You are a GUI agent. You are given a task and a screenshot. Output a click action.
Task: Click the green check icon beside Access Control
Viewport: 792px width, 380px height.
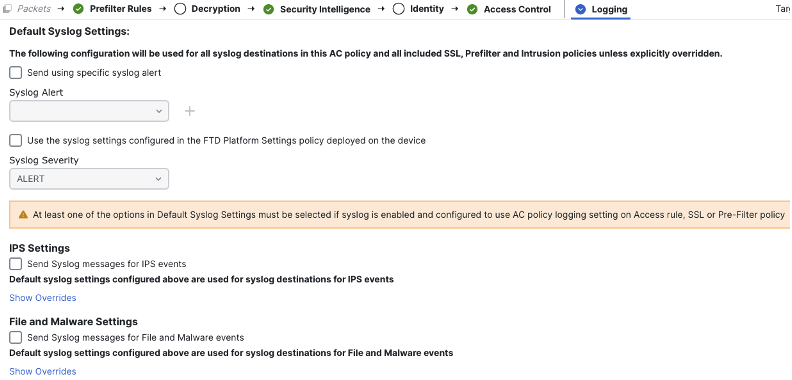point(472,9)
